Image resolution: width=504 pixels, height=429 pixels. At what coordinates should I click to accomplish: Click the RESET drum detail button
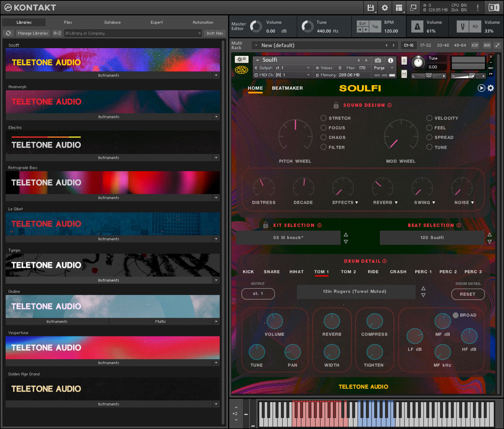pyautogui.click(x=468, y=294)
